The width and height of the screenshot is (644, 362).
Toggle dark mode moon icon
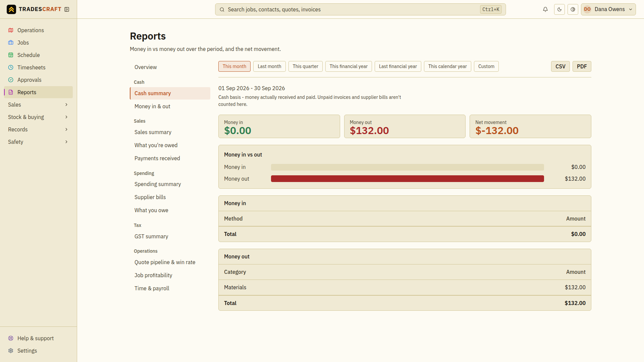pos(559,9)
